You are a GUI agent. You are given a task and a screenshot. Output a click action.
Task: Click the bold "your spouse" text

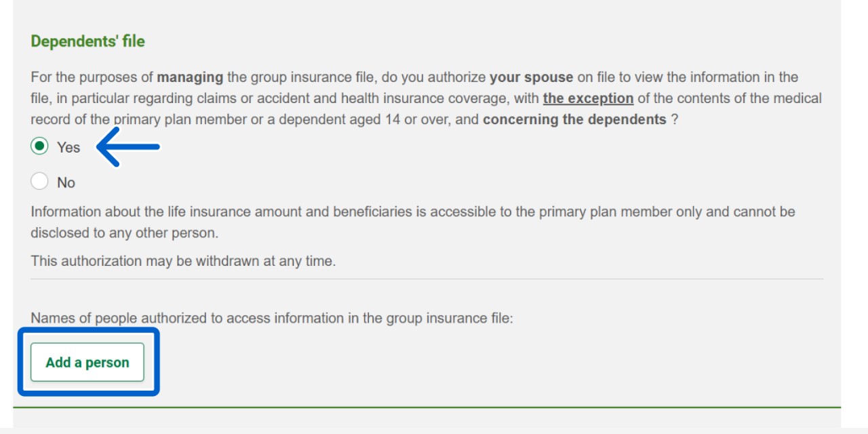click(x=531, y=77)
